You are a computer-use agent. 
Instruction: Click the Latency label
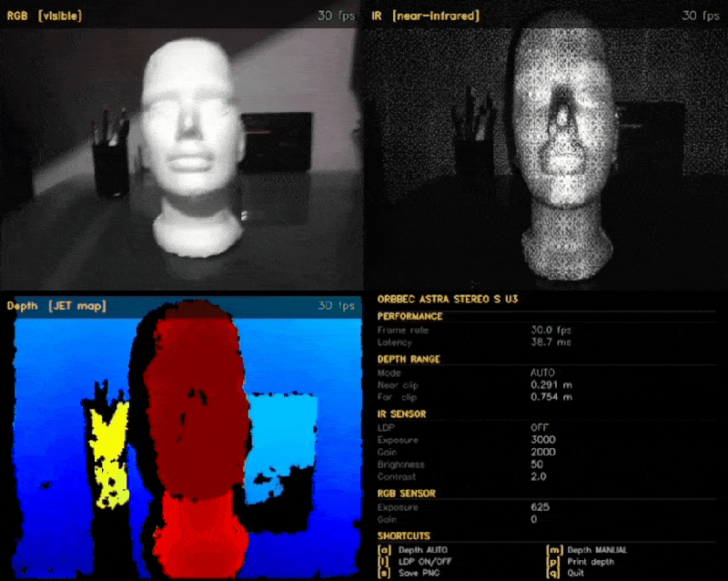point(395,342)
